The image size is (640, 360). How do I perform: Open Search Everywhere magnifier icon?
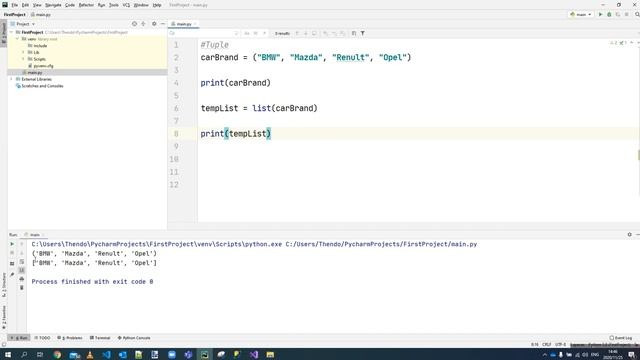point(637,14)
